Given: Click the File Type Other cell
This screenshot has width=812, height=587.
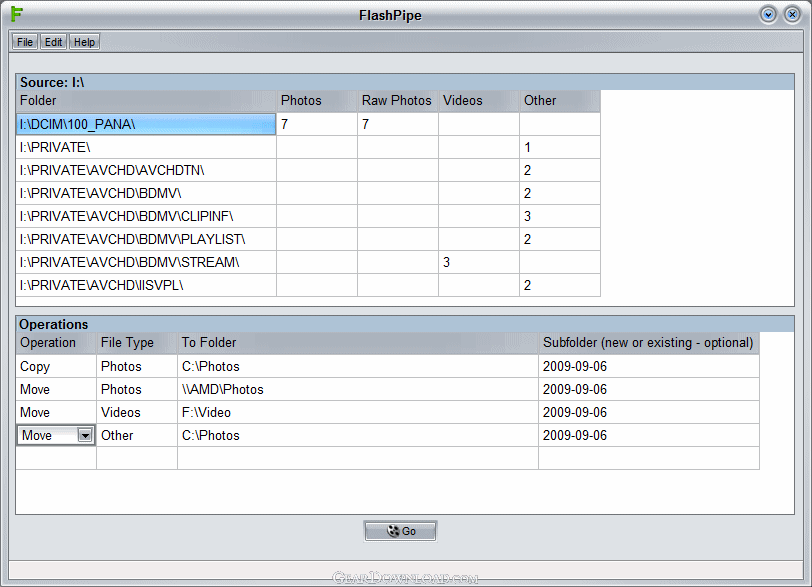Looking at the screenshot, I should (x=137, y=435).
